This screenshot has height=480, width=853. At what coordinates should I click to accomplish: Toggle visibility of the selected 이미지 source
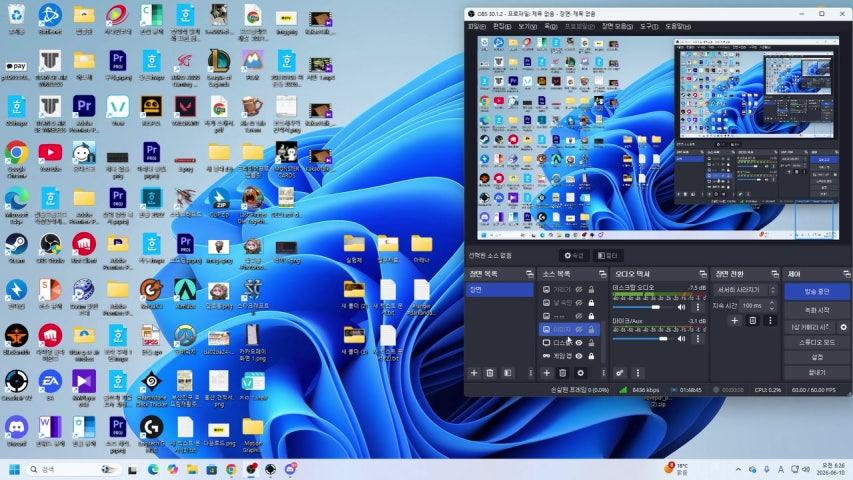coord(579,329)
